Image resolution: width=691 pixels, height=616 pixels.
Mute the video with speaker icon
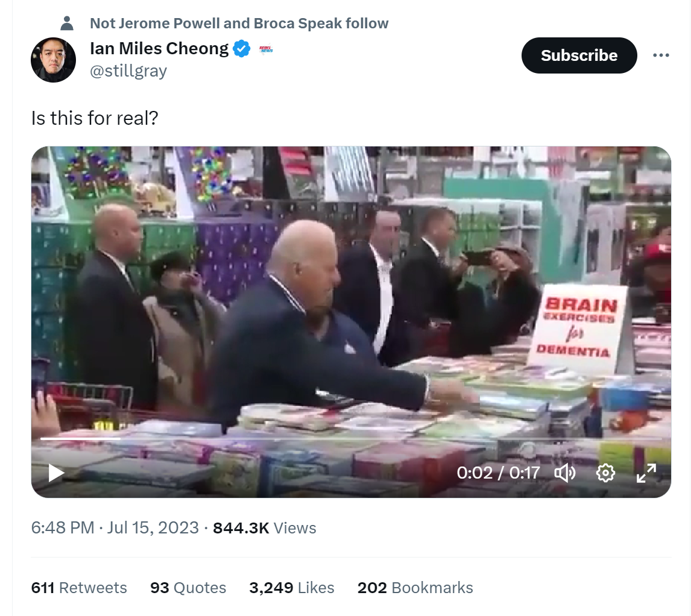point(564,473)
